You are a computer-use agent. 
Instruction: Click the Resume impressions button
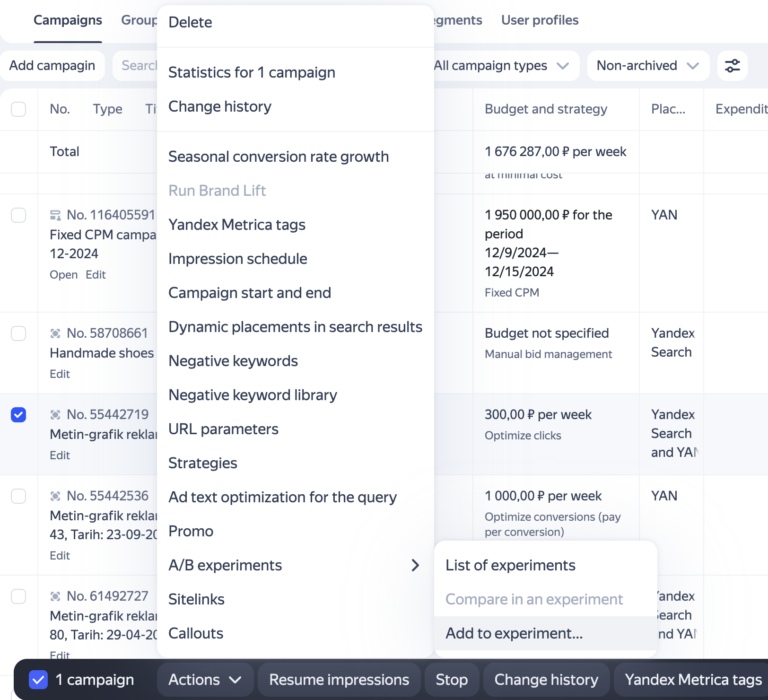point(339,680)
